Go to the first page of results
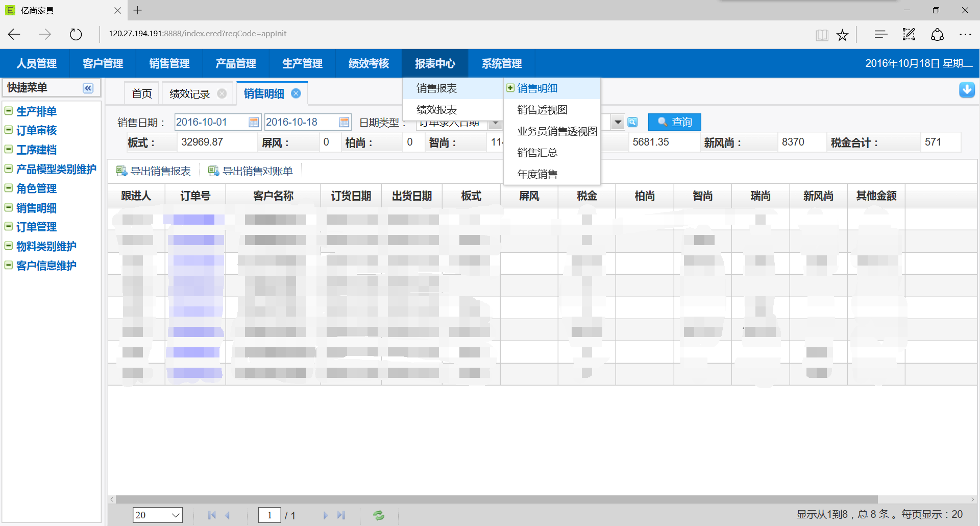 212,515
